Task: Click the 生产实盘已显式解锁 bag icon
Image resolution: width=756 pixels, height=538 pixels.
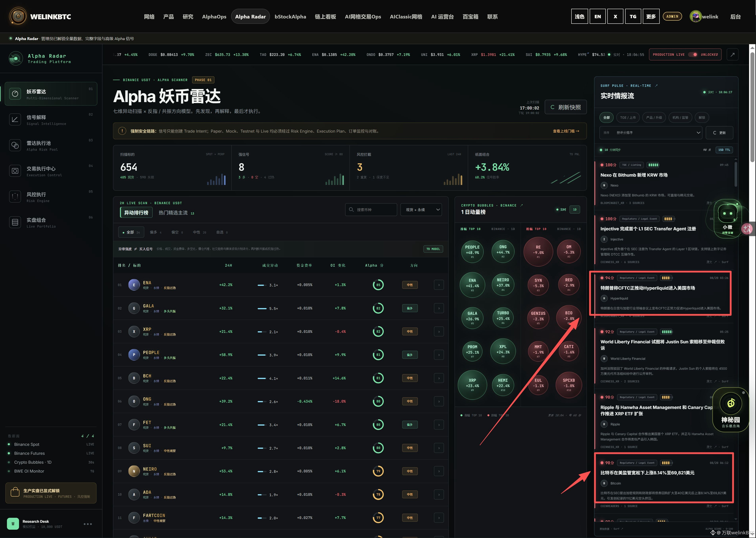Action: coord(15,492)
